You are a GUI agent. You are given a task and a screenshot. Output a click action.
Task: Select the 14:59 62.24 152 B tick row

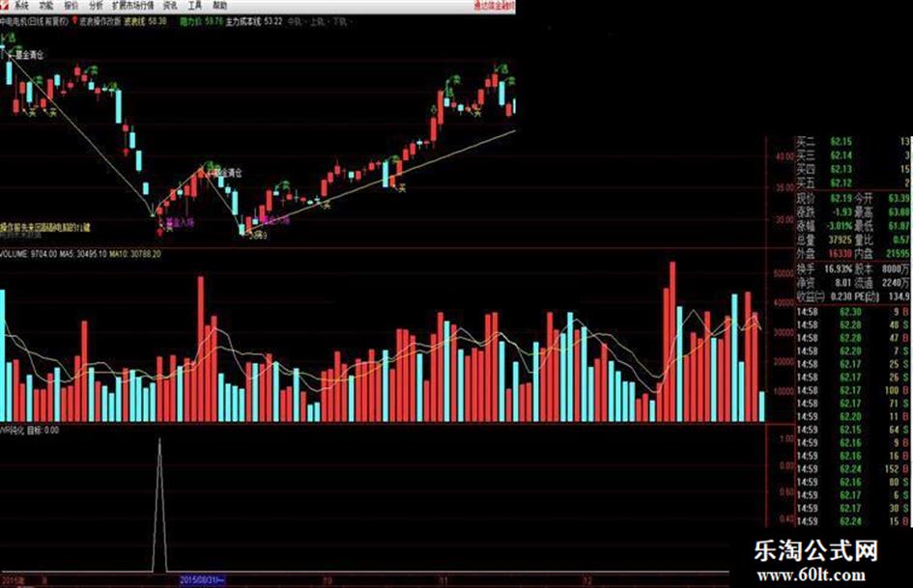point(853,469)
